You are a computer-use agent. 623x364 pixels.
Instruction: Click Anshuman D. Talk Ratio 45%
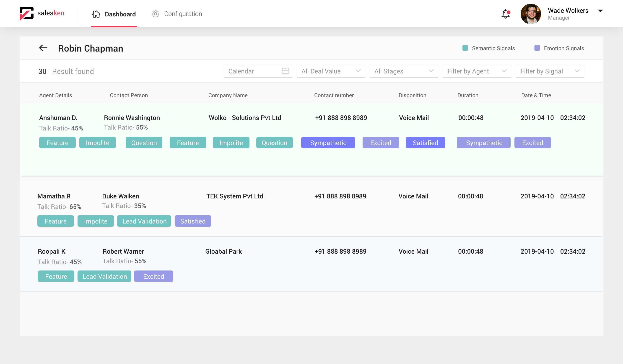click(x=61, y=128)
